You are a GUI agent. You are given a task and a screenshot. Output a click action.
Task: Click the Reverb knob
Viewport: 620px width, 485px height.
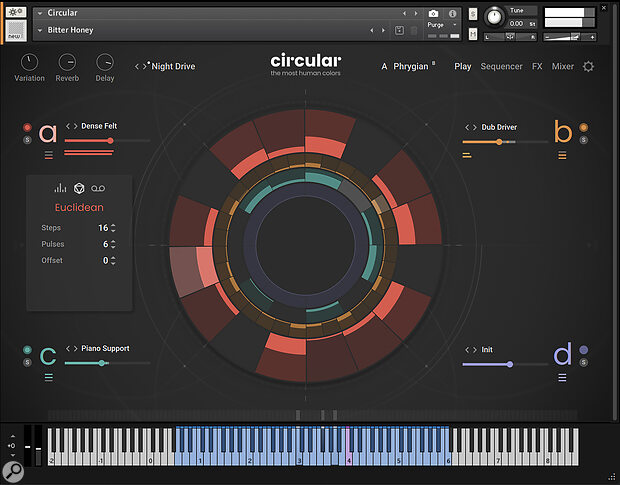click(x=67, y=62)
